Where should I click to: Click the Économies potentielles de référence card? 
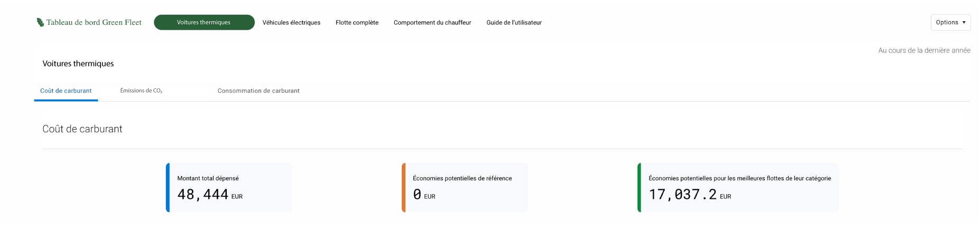[x=466, y=187]
